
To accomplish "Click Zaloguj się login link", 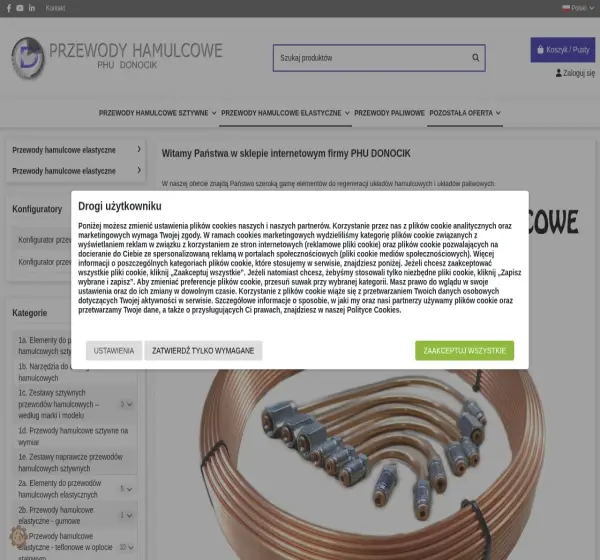I will (x=575, y=73).
